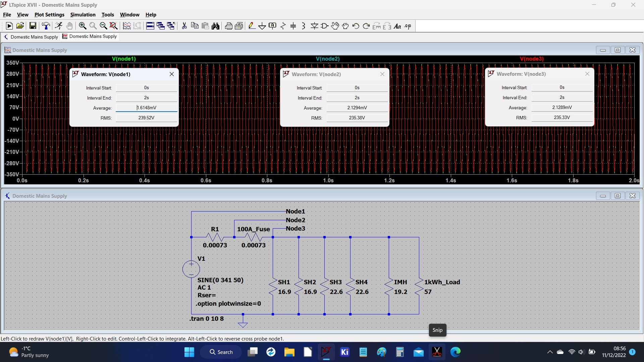Click the .tran 0 10 8 directive text
This screenshot has height=362, width=644.
pos(207,318)
